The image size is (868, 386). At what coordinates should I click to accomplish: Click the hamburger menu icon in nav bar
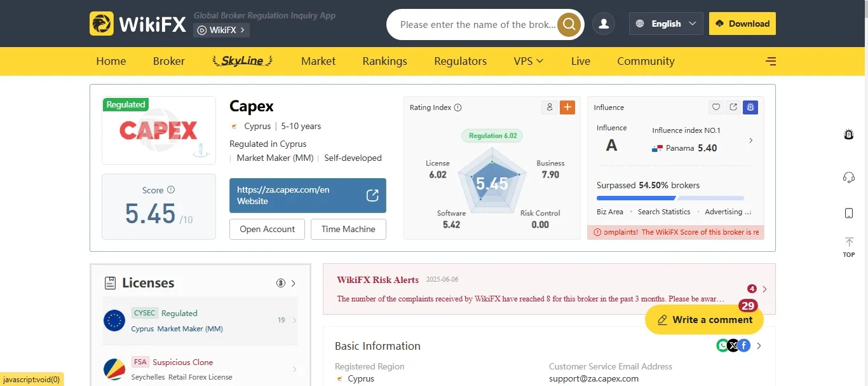(x=771, y=61)
